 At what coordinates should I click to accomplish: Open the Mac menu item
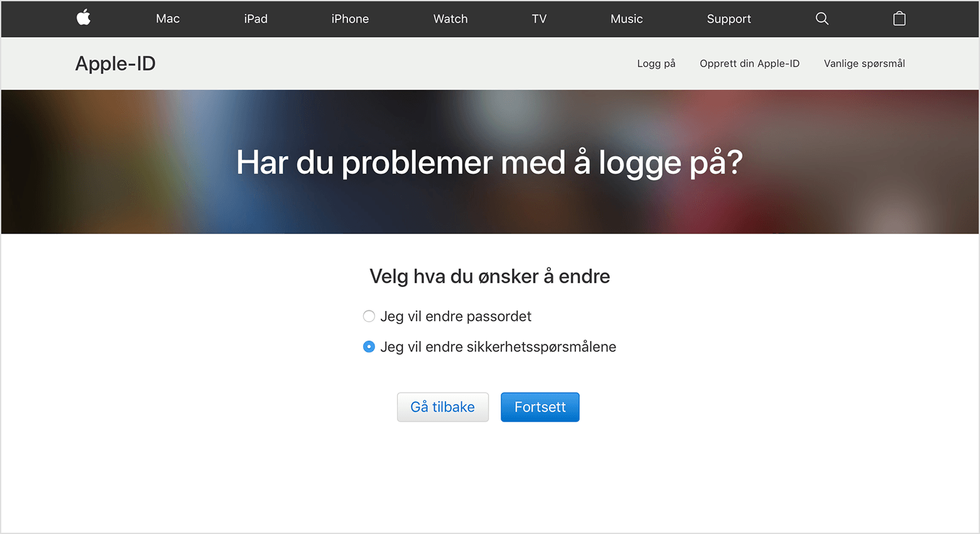point(168,19)
